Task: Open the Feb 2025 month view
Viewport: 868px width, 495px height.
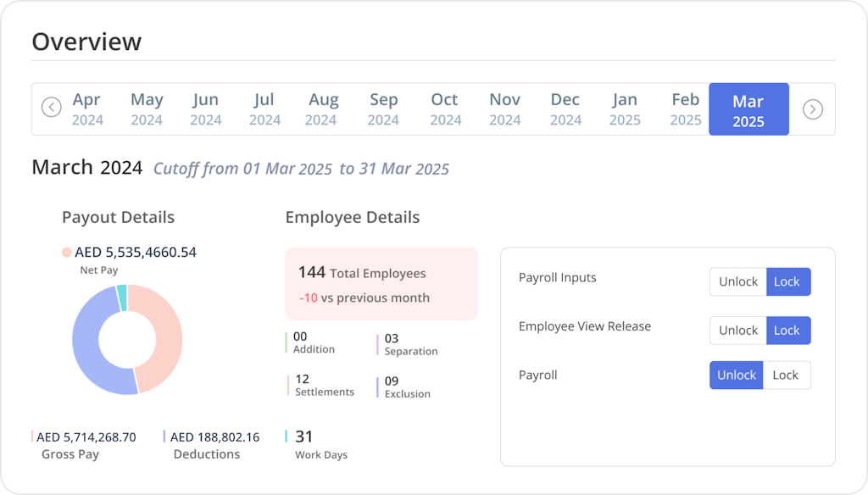Action: (685, 108)
